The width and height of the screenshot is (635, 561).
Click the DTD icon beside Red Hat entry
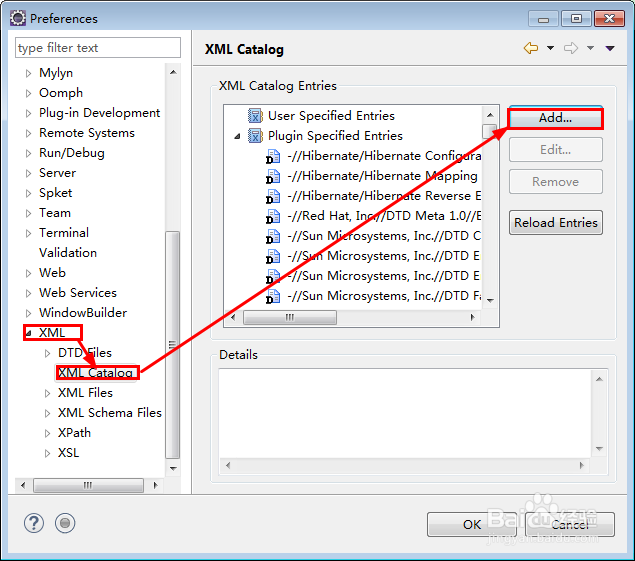(x=273, y=216)
